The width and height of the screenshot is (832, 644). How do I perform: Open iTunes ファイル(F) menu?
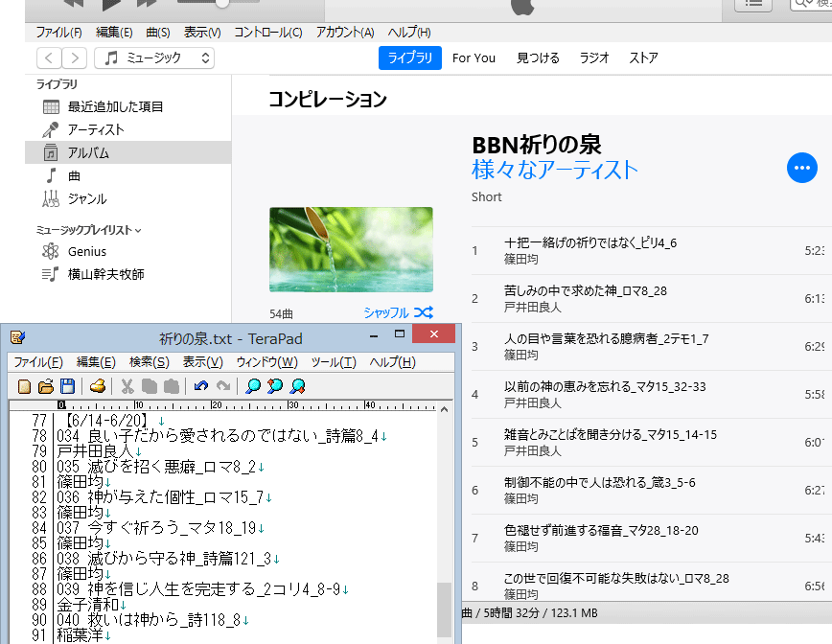[58, 33]
